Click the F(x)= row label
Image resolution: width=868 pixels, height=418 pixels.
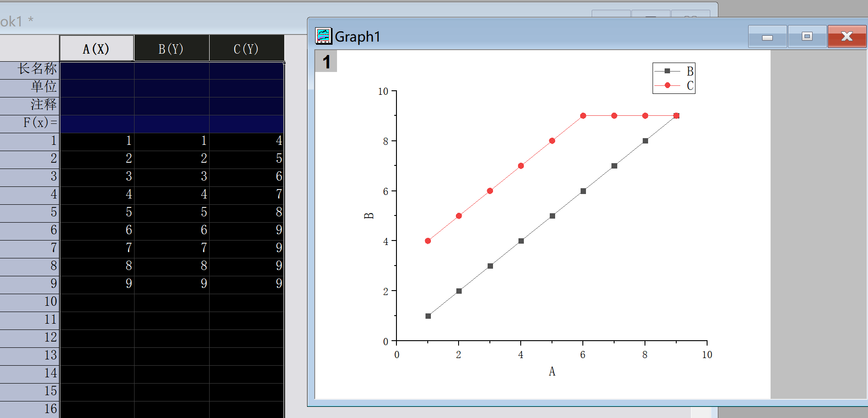click(x=29, y=124)
